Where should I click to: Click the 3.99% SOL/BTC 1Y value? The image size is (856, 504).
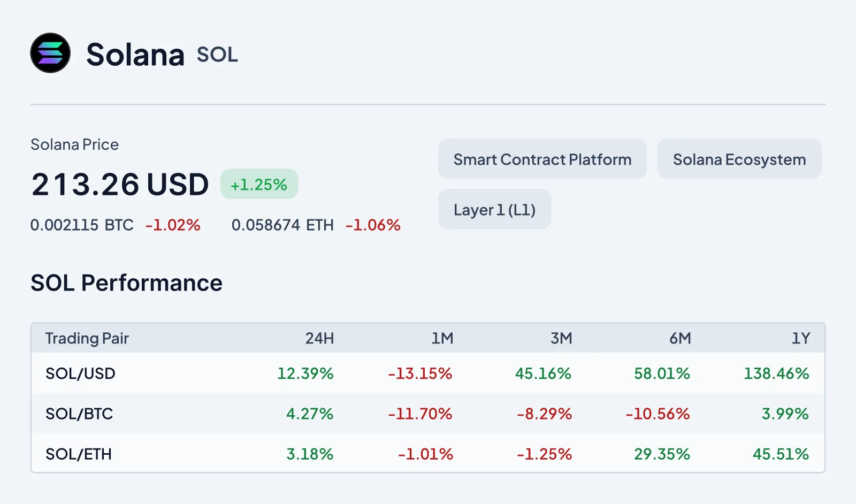(785, 414)
